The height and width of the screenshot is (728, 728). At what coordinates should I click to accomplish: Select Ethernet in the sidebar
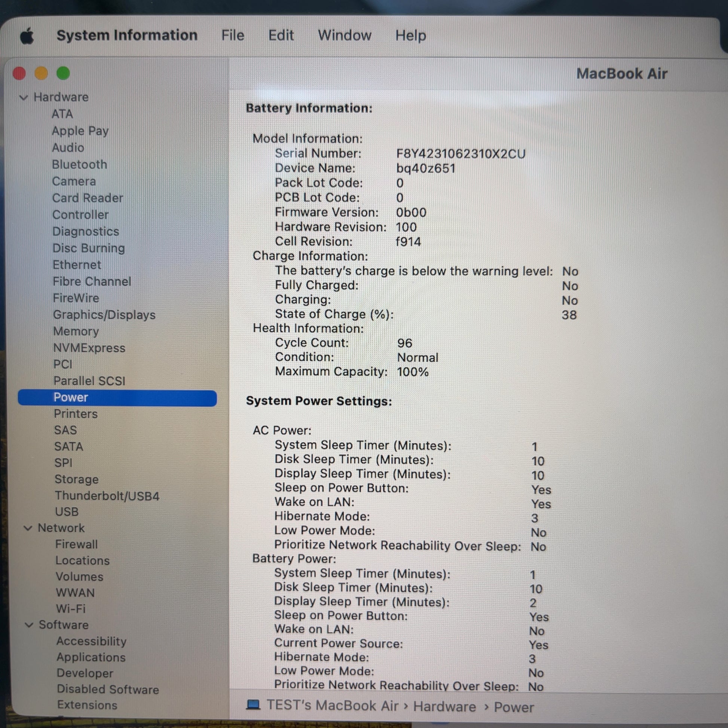point(77,265)
